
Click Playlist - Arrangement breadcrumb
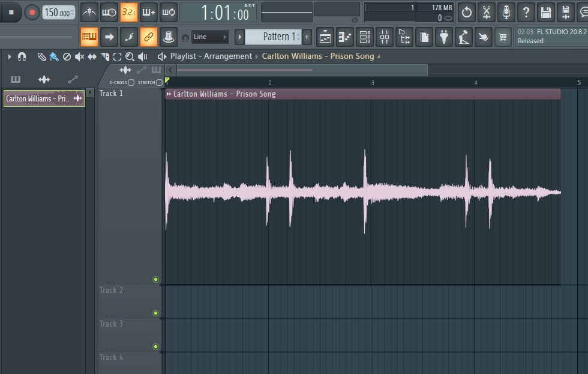[211, 56]
